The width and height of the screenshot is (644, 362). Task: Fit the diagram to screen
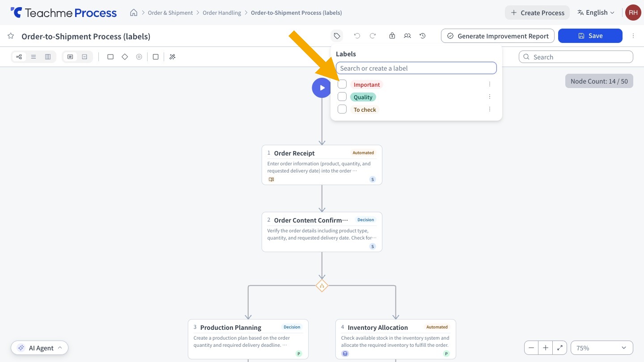click(x=559, y=348)
